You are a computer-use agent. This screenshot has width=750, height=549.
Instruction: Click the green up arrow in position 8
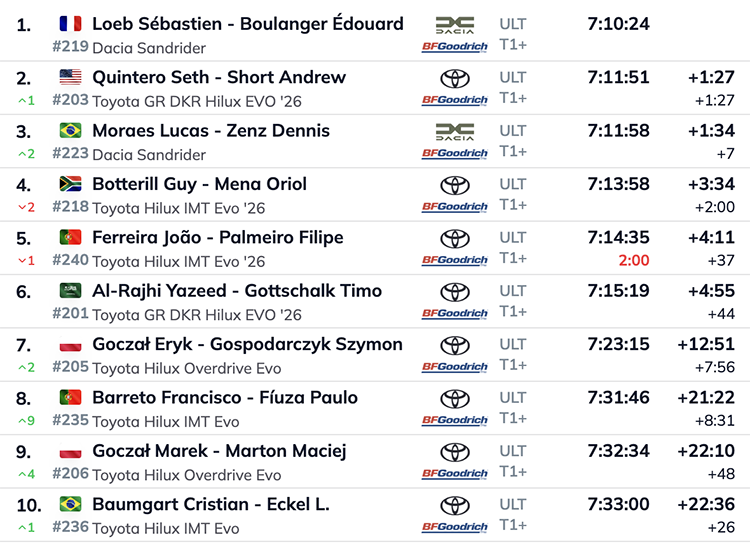tap(24, 421)
